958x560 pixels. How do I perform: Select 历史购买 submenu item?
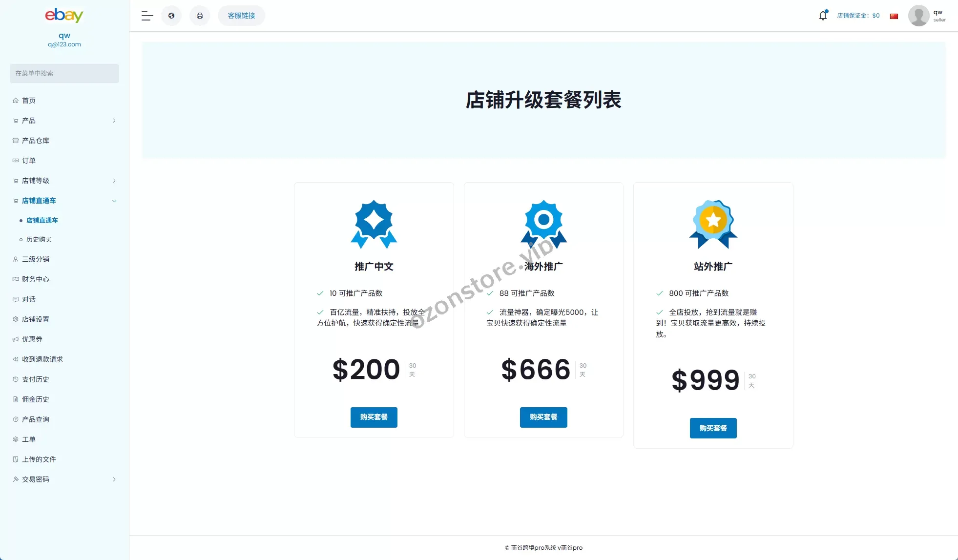[x=39, y=240]
